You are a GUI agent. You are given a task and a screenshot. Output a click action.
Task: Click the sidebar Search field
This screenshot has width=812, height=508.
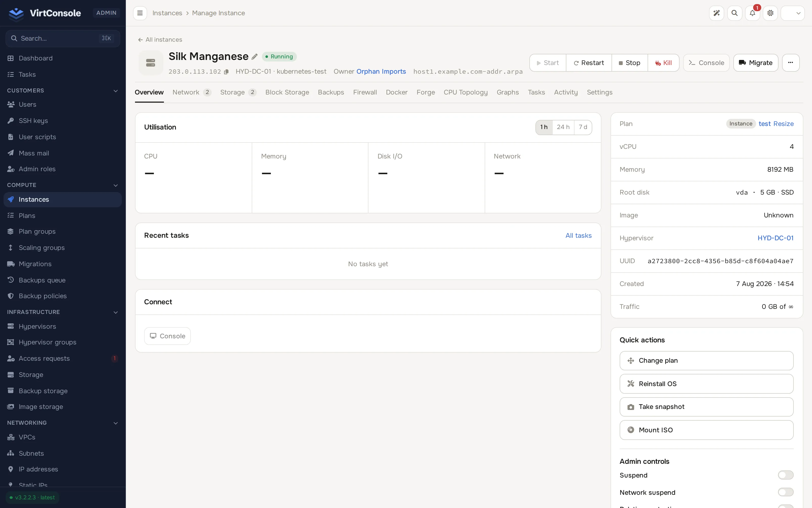63,38
